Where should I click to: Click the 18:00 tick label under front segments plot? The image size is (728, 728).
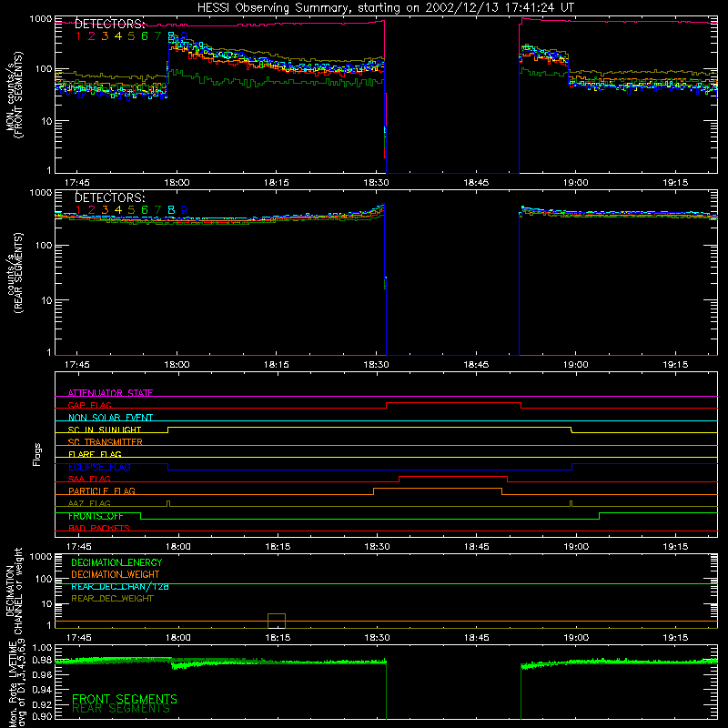177,183
